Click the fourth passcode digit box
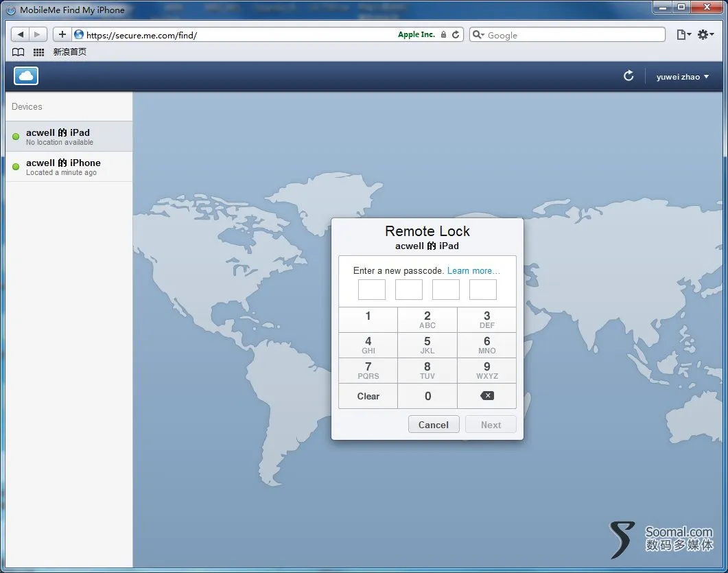 (x=483, y=290)
